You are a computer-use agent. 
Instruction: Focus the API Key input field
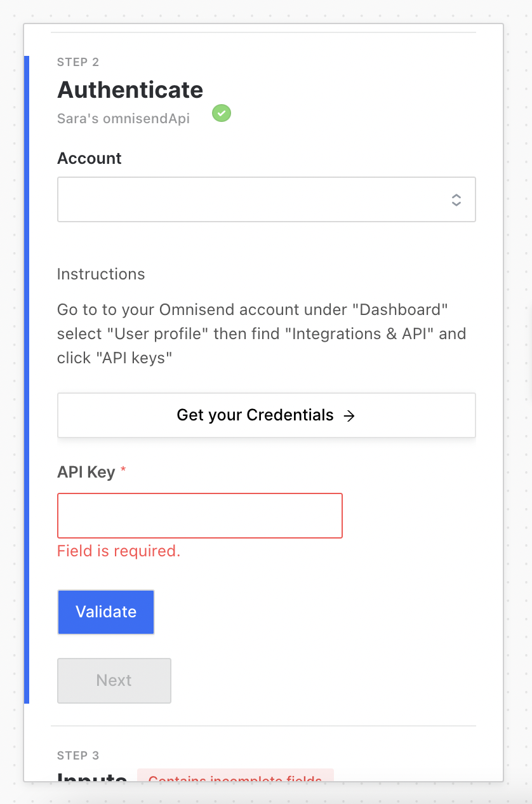(x=200, y=516)
